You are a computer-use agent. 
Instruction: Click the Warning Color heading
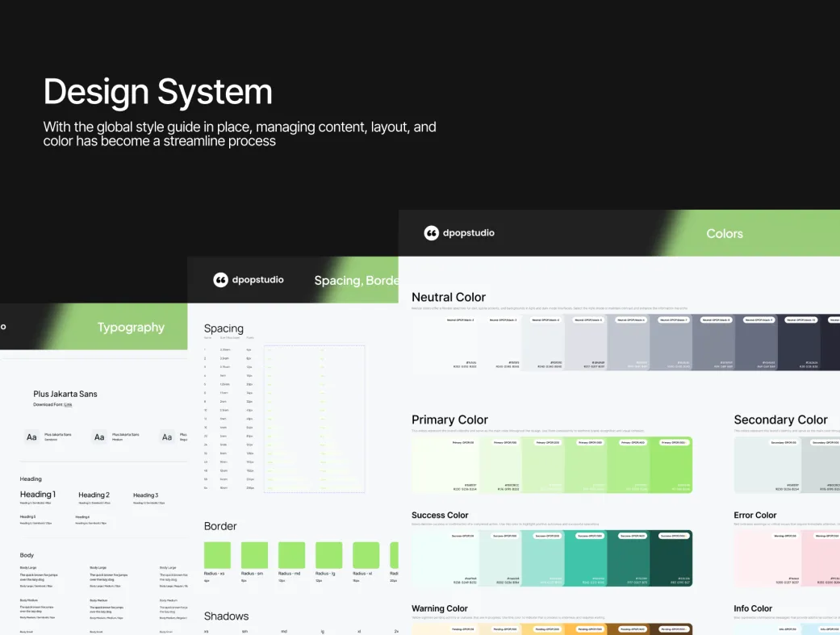[x=439, y=608]
